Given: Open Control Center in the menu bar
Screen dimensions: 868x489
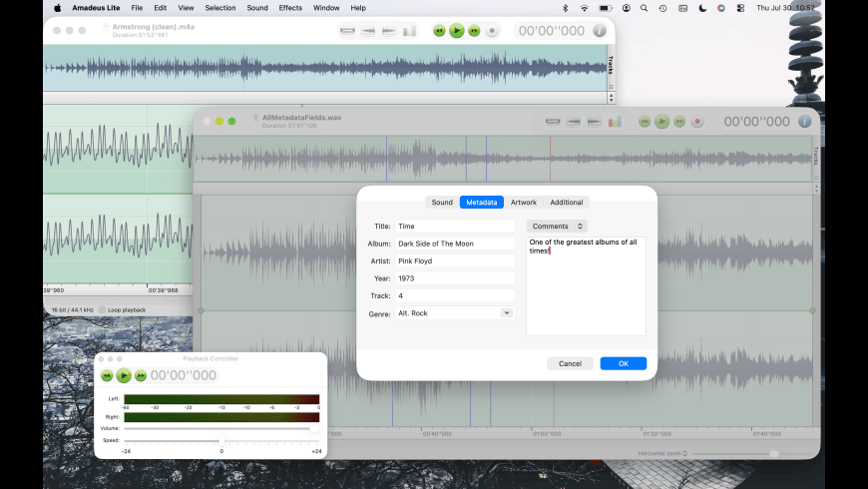Looking at the screenshot, I should point(740,8).
